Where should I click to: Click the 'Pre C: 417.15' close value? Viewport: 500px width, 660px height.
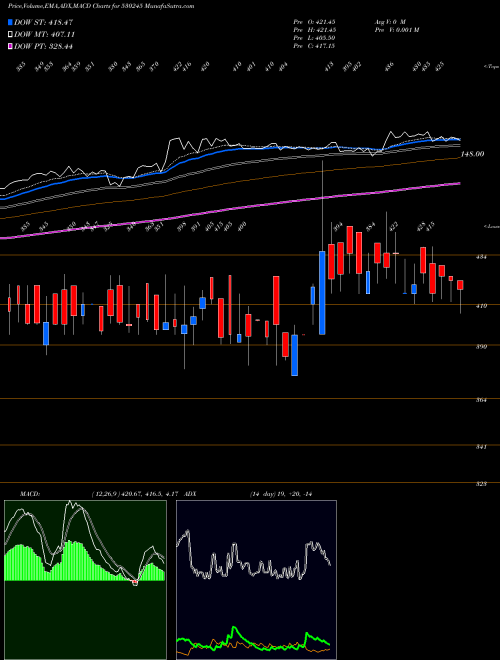(x=314, y=46)
